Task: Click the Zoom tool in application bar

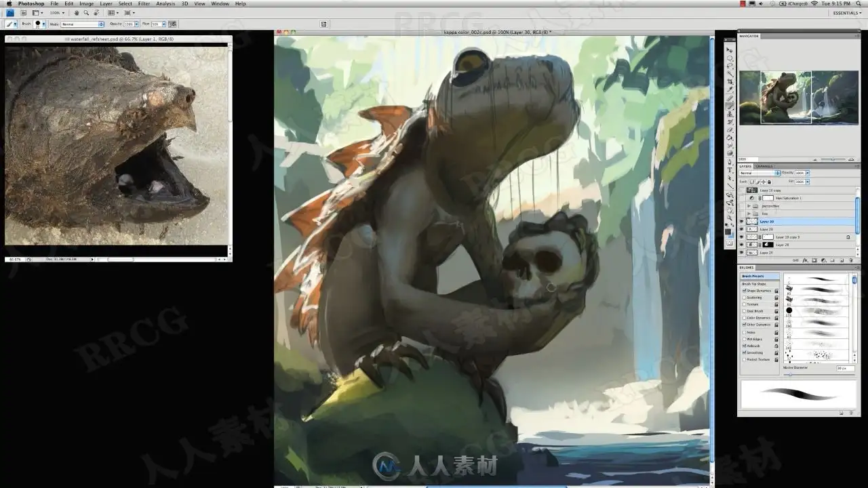Action: coord(86,13)
